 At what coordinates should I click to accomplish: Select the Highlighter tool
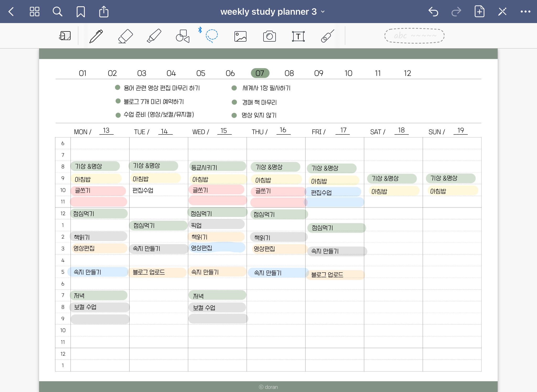tap(154, 36)
